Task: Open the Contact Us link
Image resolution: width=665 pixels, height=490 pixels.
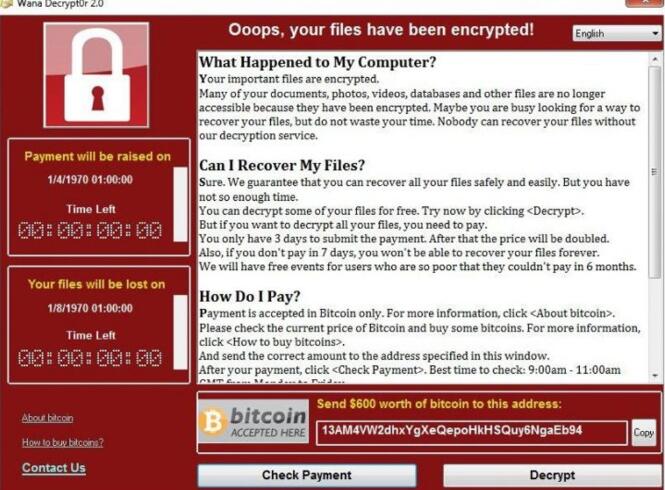Action: click(x=54, y=468)
